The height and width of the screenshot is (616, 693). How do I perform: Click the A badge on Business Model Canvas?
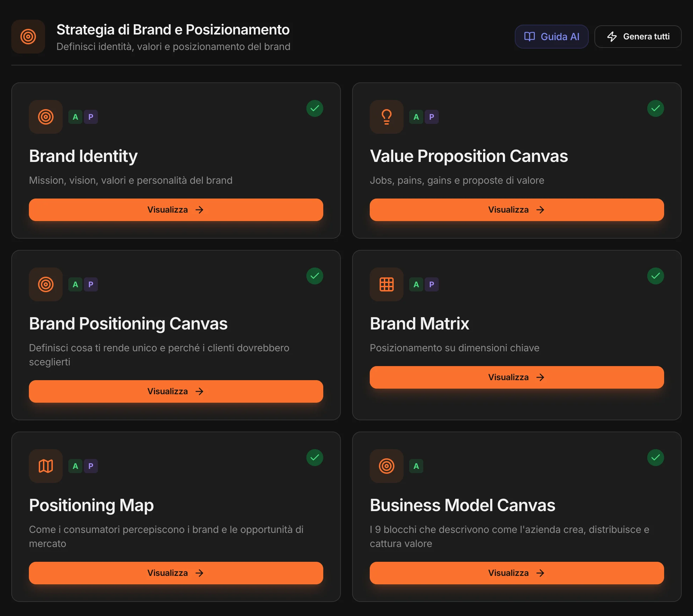coord(416,466)
